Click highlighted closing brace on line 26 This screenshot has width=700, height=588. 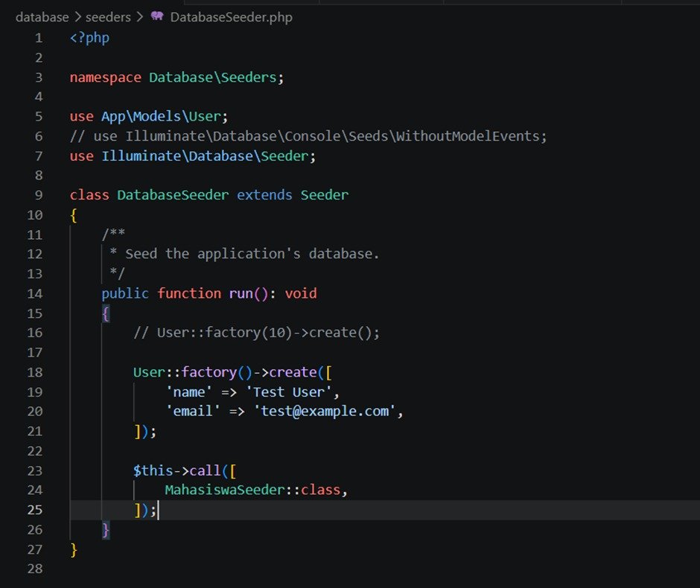pyautogui.click(x=106, y=530)
